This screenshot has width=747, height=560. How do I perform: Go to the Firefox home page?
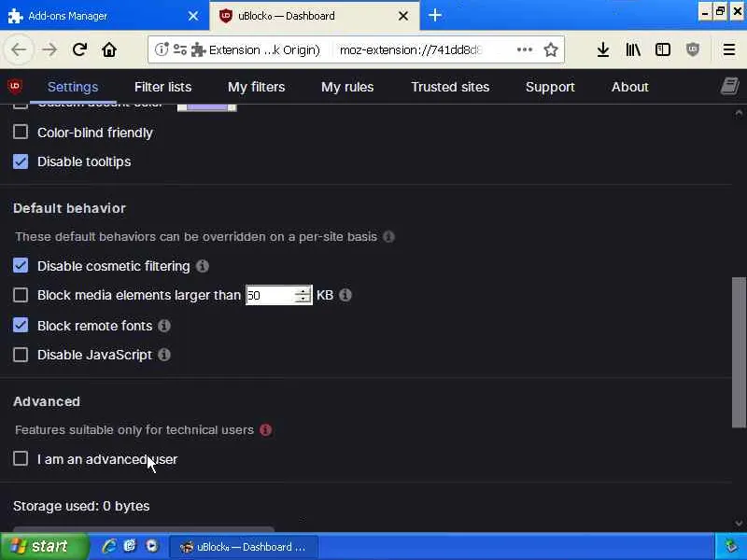point(109,49)
